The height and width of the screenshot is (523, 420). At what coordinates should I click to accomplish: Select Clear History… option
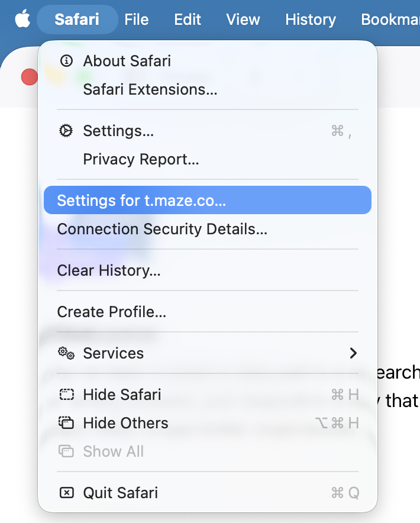coord(109,270)
